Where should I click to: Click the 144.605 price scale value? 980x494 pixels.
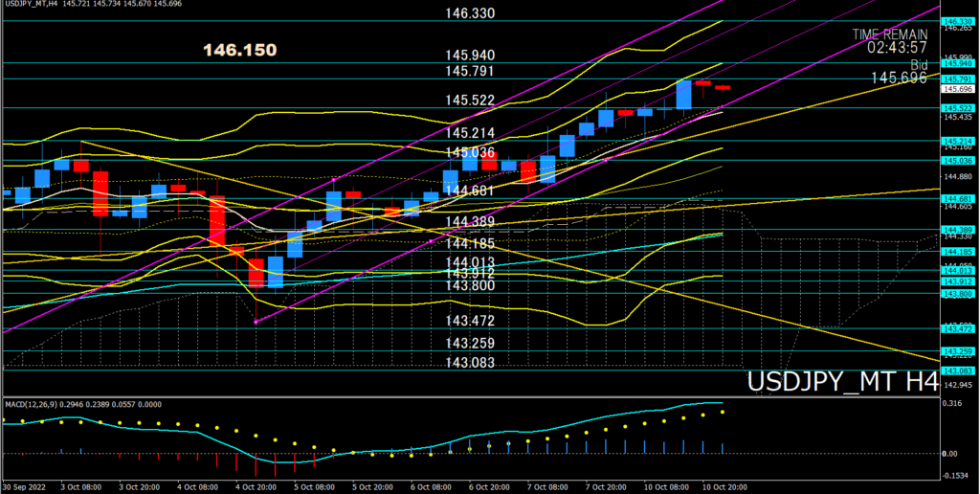point(958,207)
